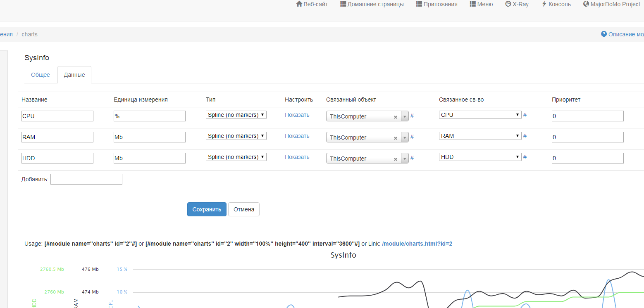The height and width of the screenshot is (308, 644).
Task: Clear ThisComputer object in CPU row
Action: [396, 117]
